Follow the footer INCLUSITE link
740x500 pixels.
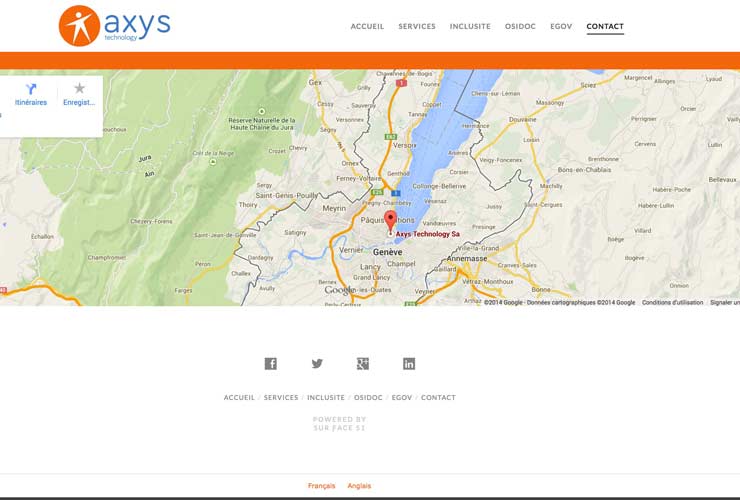click(x=326, y=398)
